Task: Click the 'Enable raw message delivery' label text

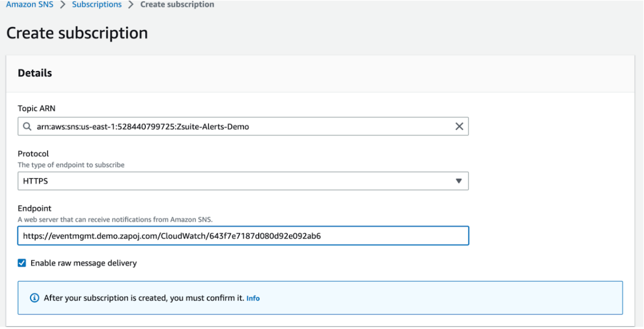Action: point(84,263)
